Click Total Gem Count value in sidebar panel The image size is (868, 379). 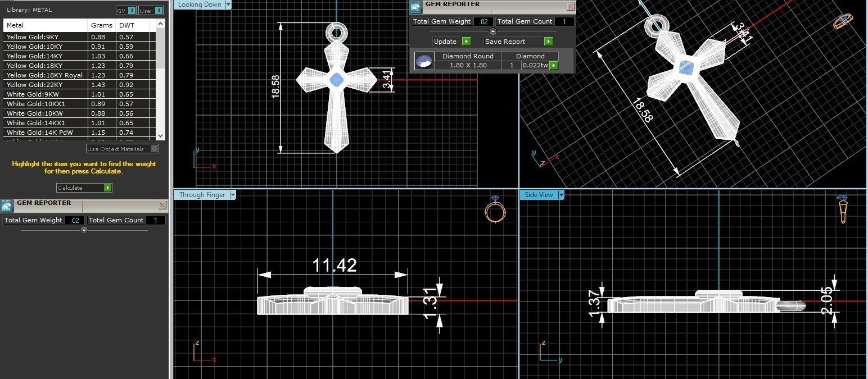point(156,220)
